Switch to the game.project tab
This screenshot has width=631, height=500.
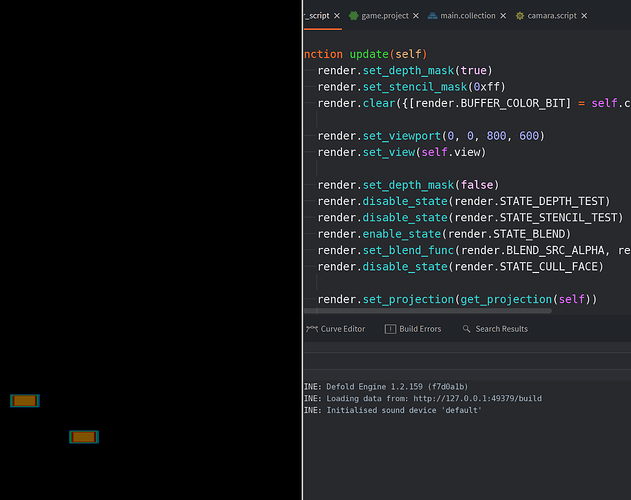pyautogui.click(x=385, y=16)
